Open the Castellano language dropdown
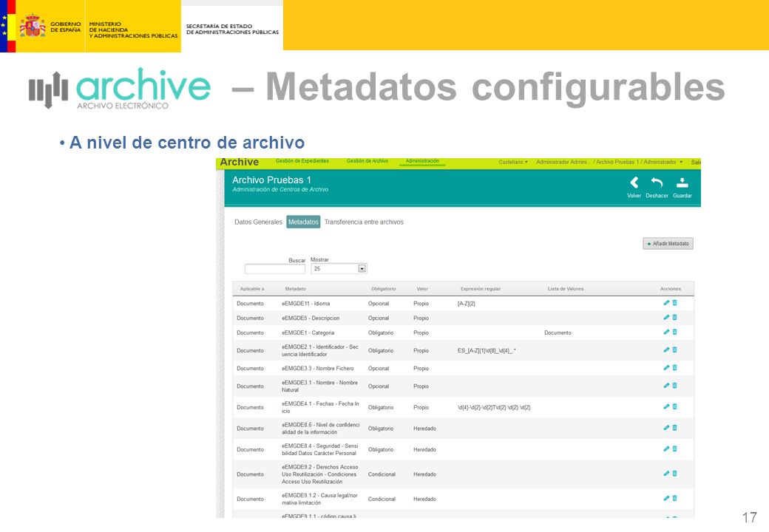 [x=513, y=162]
